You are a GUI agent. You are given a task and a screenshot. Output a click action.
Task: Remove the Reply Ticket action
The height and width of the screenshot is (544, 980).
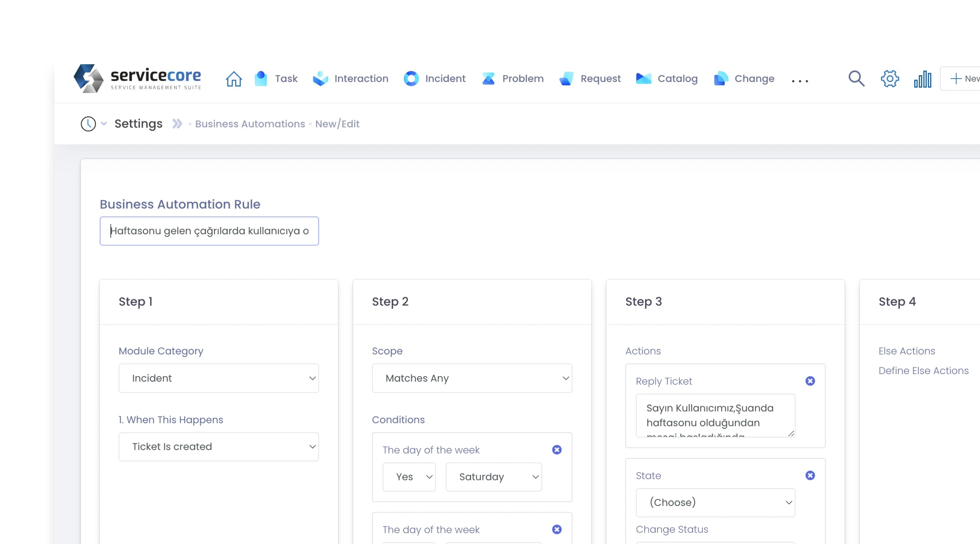click(810, 381)
